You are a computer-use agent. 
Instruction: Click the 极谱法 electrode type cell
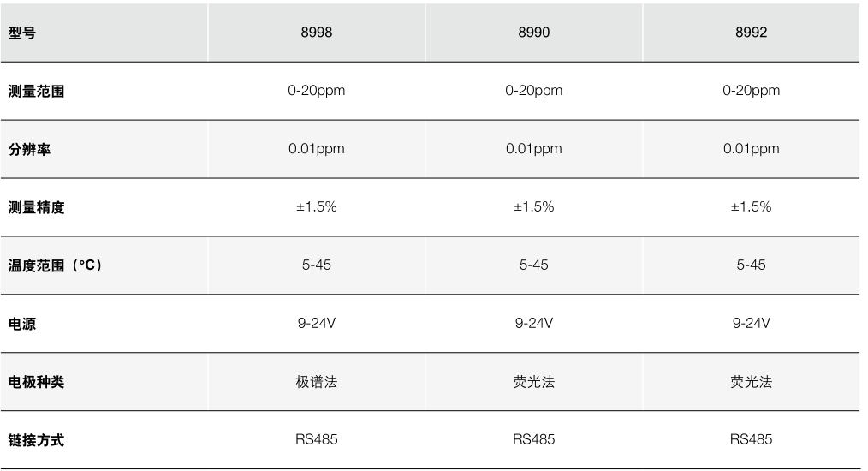317,382
